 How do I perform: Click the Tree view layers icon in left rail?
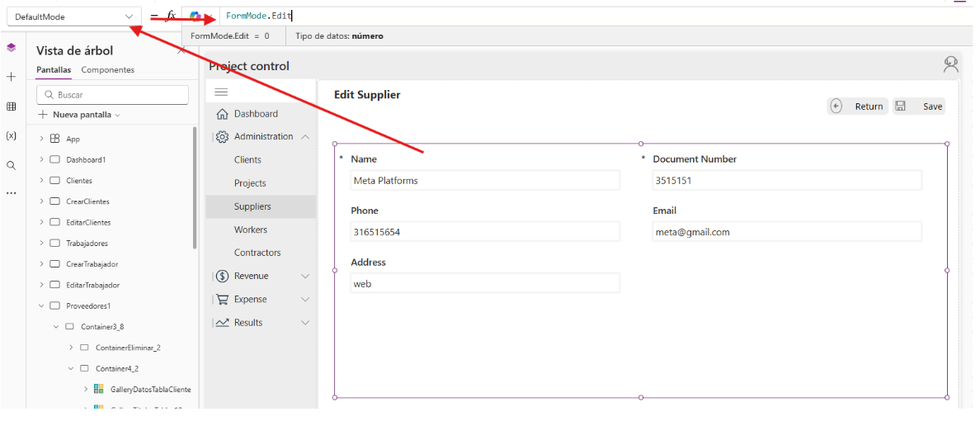(11, 48)
